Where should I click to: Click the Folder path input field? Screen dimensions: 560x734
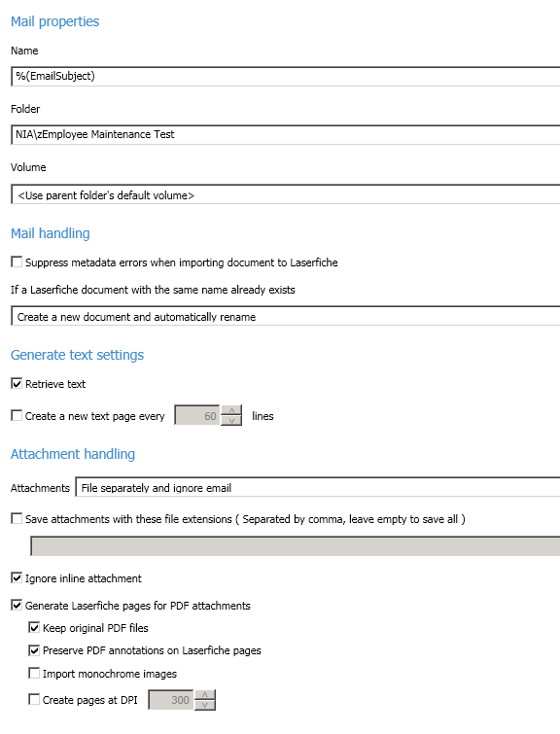click(286, 135)
